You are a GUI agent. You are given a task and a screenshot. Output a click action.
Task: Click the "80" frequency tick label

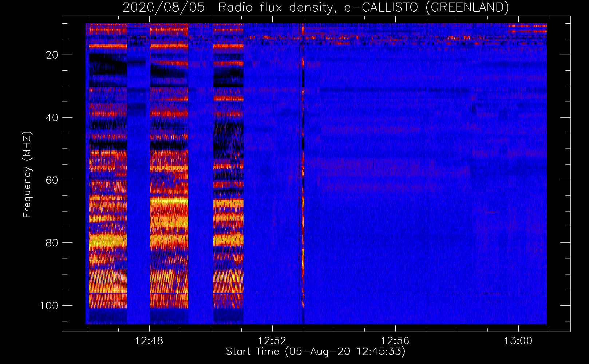(52, 243)
